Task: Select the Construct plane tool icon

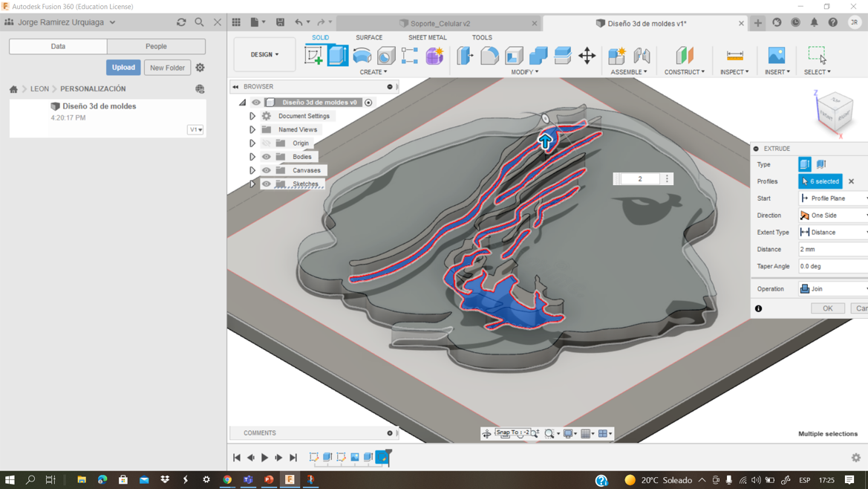Action: tap(685, 56)
